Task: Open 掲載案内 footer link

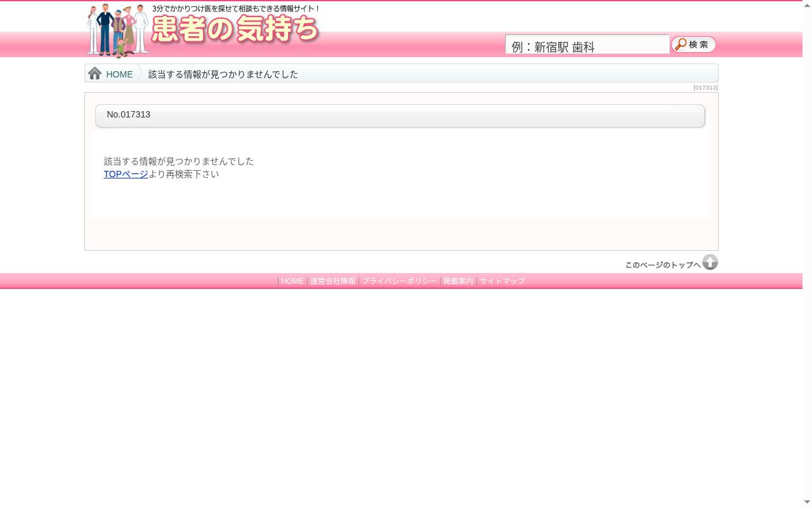Action: (x=458, y=281)
